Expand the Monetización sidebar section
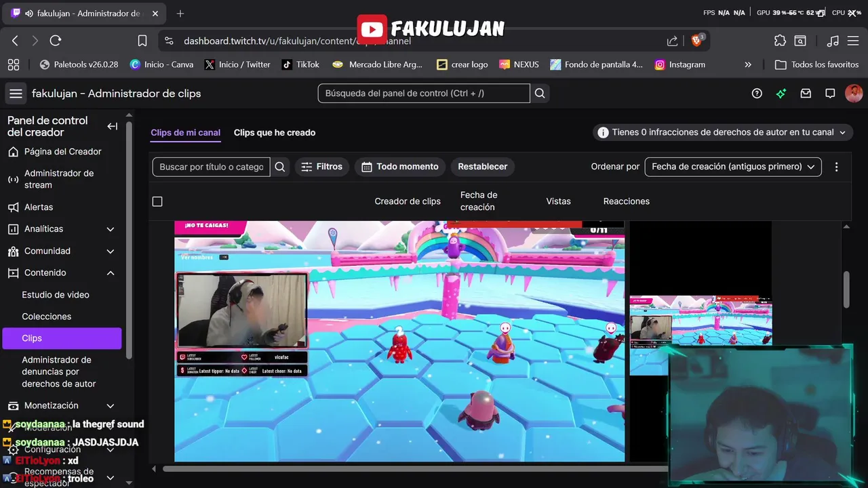The height and width of the screenshot is (488, 868). point(111,405)
